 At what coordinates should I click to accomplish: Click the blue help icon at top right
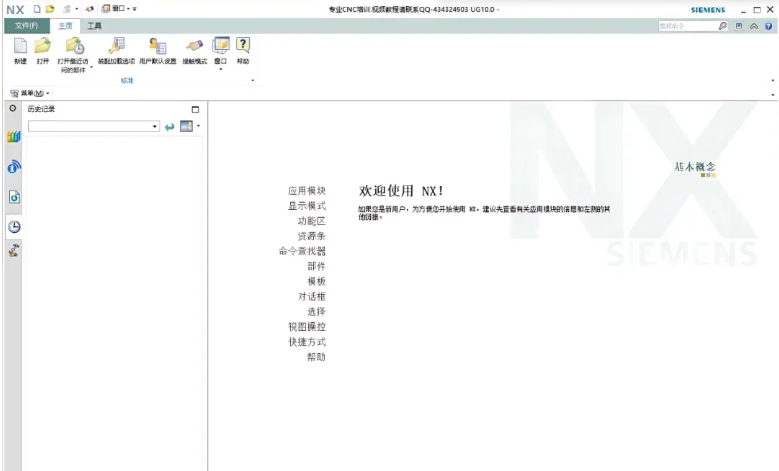pos(769,26)
